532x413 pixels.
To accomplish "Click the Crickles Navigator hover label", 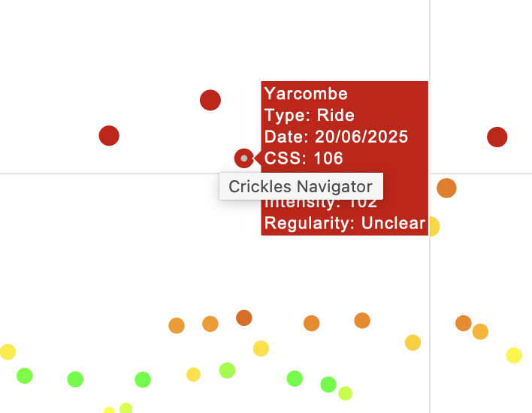I will pos(301,186).
